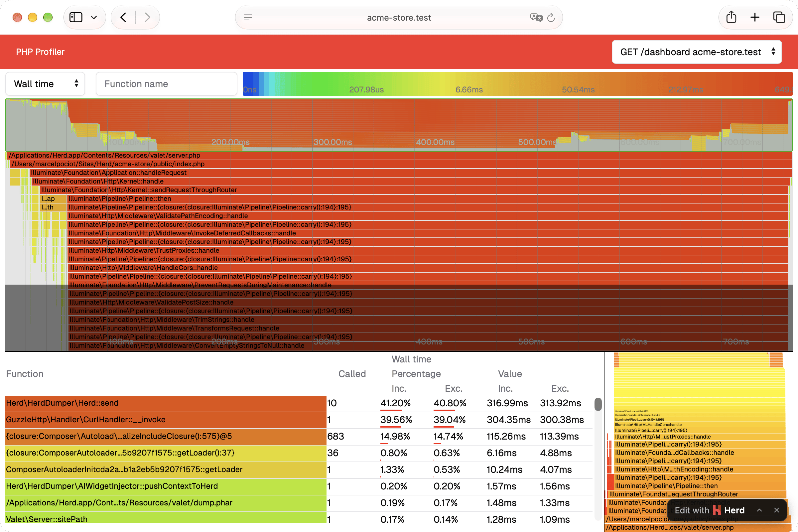
Task: Open the Share menu
Action: coord(731,17)
